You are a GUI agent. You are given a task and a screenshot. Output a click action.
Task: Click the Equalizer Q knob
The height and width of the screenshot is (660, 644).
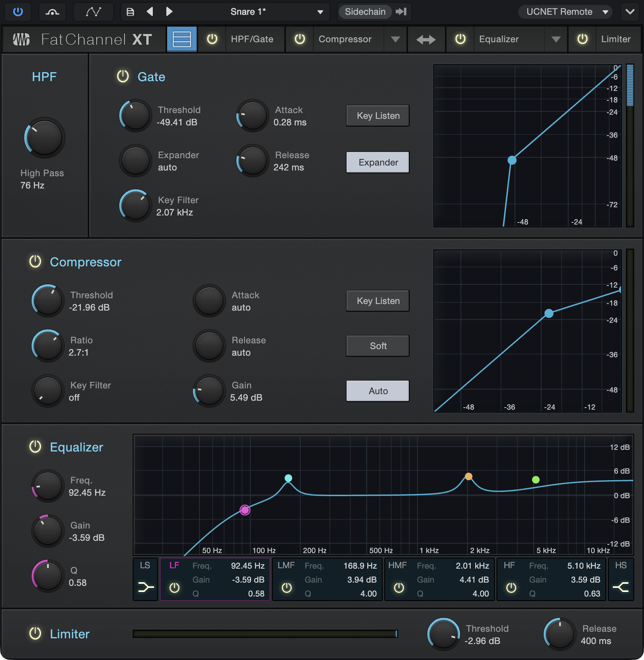[x=48, y=576]
